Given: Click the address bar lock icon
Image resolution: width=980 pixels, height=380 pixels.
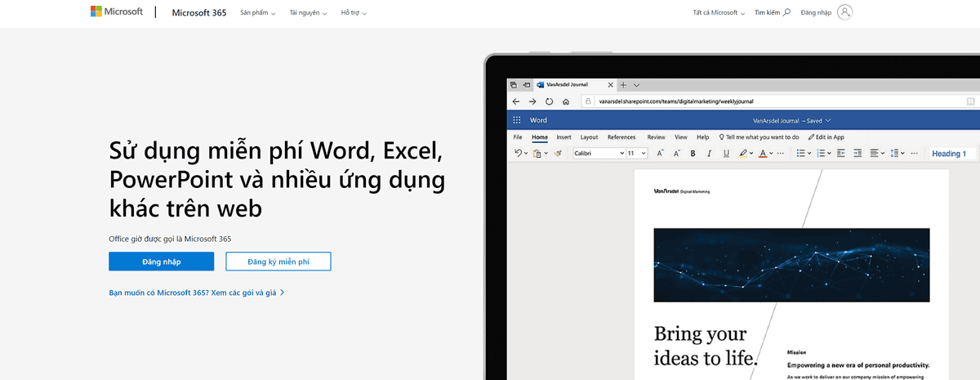Looking at the screenshot, I should tap(588, 101).
